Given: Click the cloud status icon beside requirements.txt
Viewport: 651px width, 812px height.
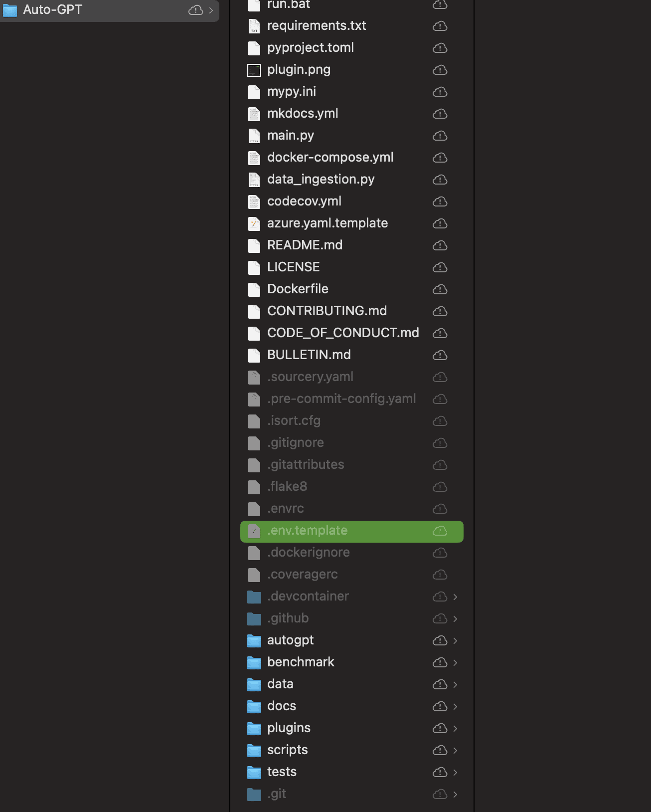Looking at the screenshot, I should point(440,26).
